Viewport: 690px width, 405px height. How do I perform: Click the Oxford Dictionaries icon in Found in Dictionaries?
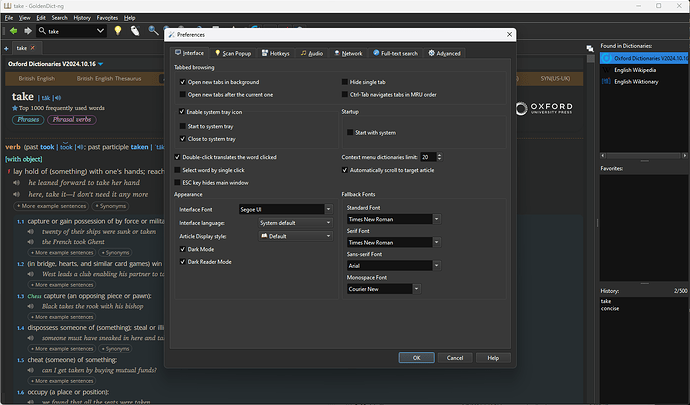607,58
